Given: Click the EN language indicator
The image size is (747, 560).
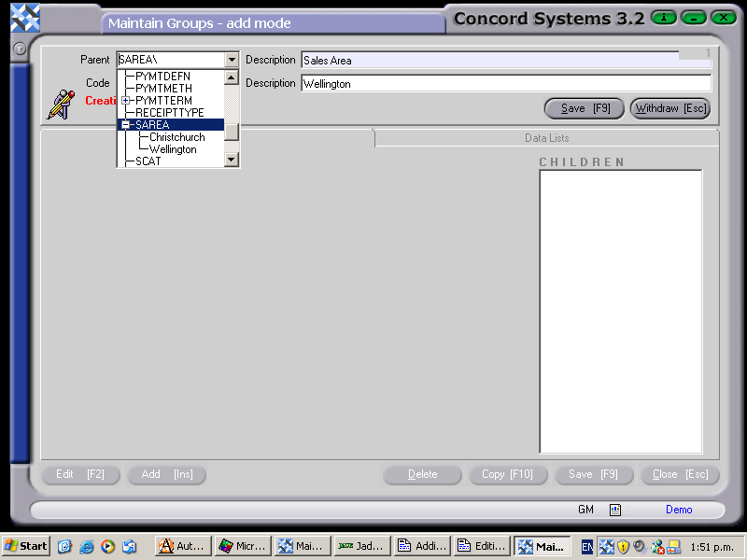Looking at the screenshot, I should click(x=585, y=546).
